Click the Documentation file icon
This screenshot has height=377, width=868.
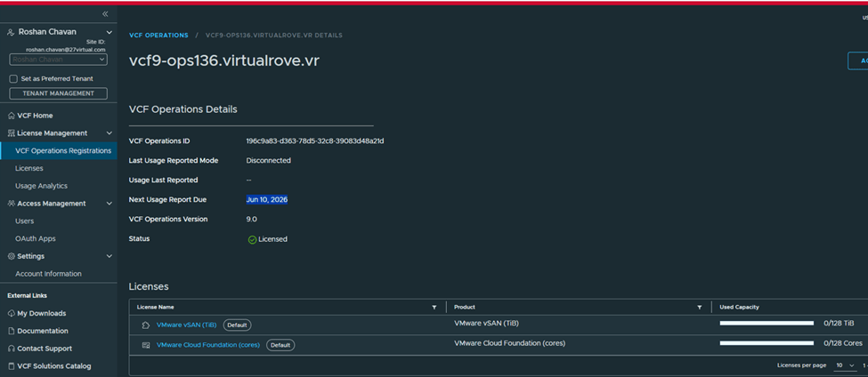pyautogui.click(x=11, y=331)
